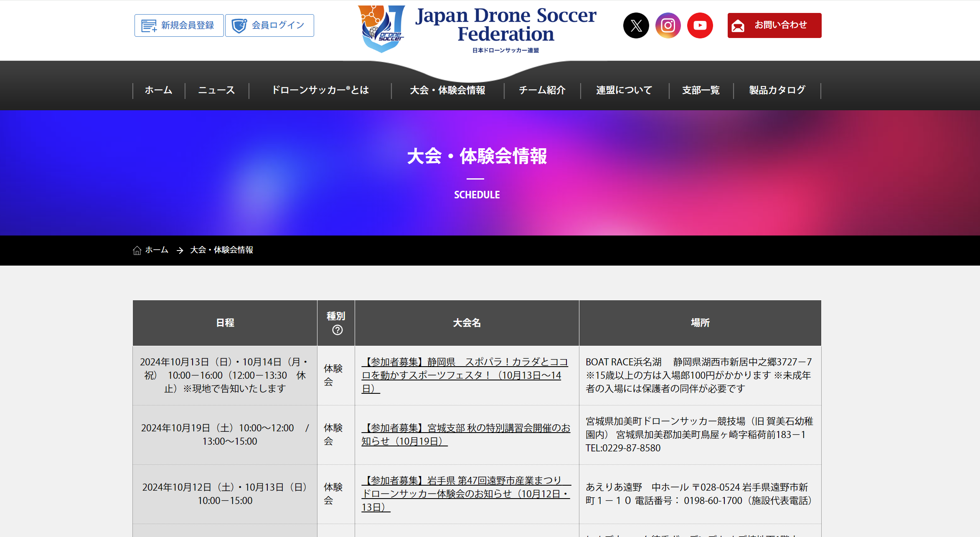Click the 日程 column header

[x=225, y=323]
